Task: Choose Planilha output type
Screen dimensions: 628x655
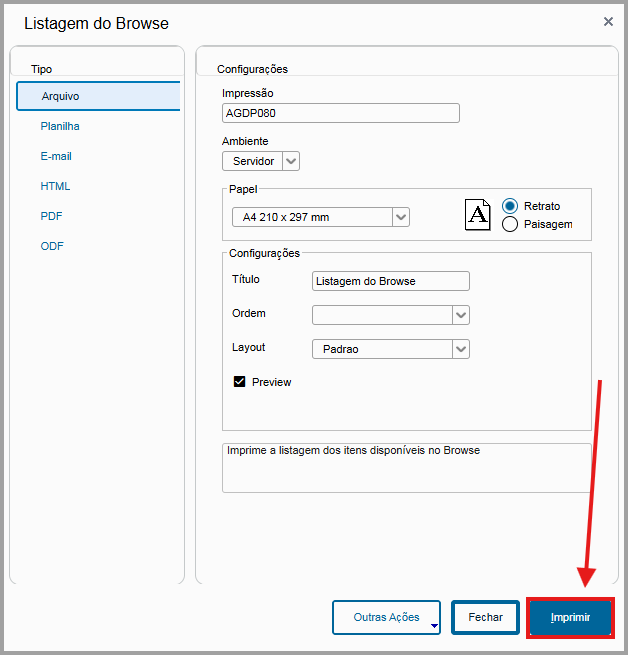Action: [60, 126]
